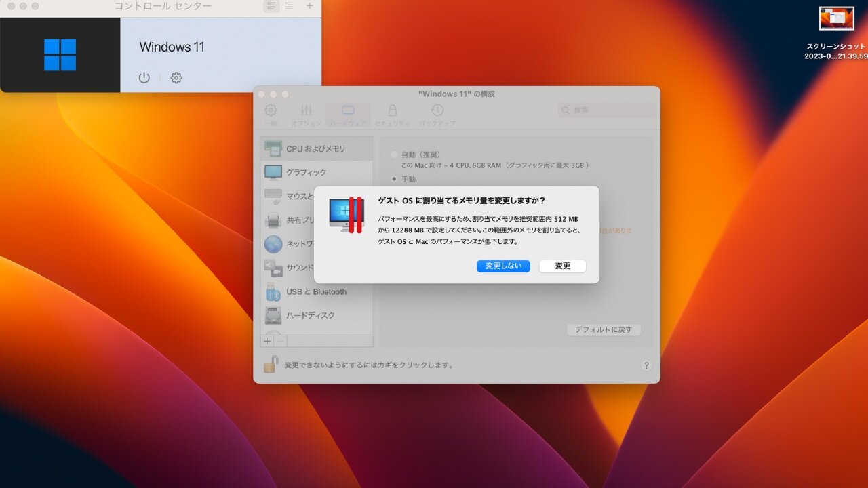Open the オプション tab in configuration
The width and height of the screenshot is (868, 488).
coord(307,114)
